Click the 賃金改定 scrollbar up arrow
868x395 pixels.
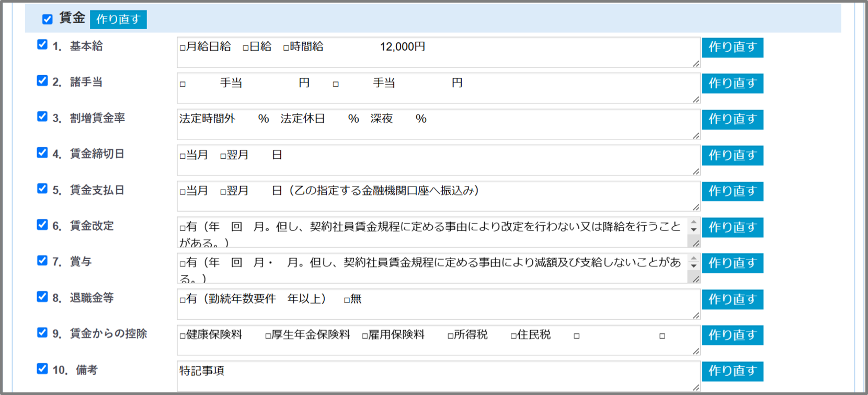694,222
